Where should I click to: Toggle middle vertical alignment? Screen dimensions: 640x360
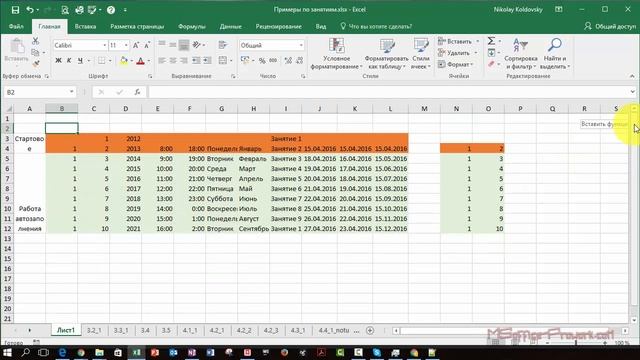[x=173, y=45]
